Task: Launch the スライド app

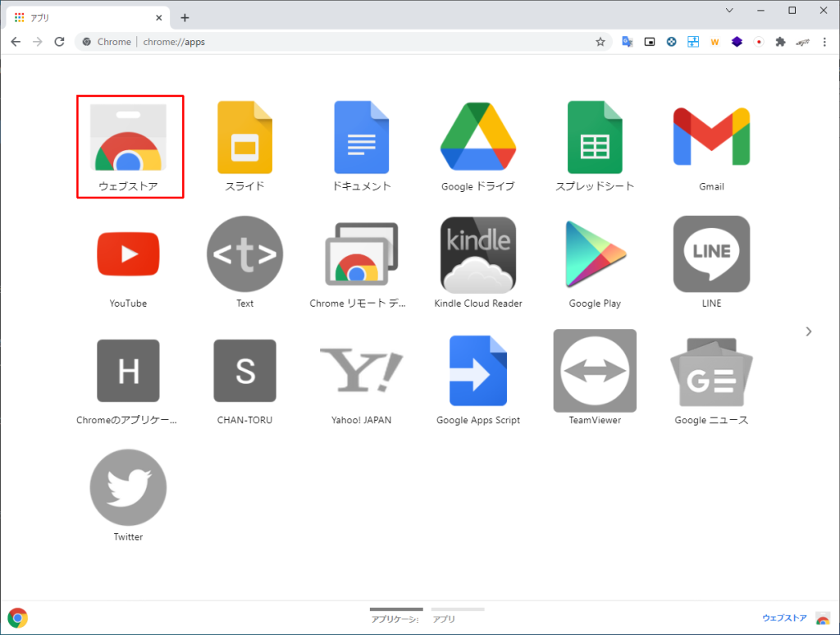Action: [x=244, y=138]
